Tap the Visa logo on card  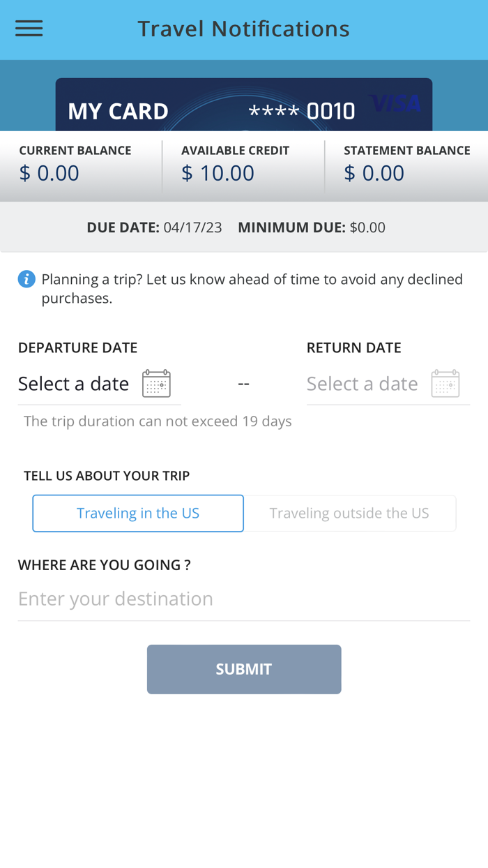point(396,105)
